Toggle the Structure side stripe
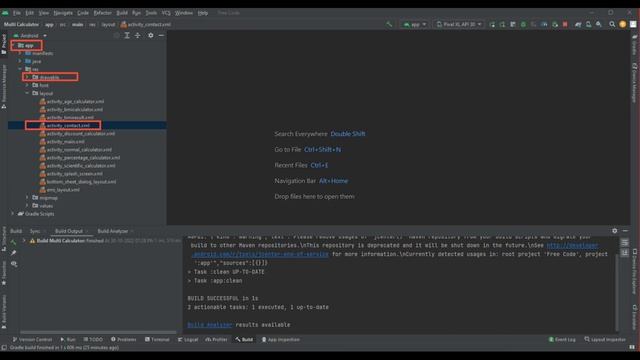Viewport: 640px width, 360px height. (x=4, y=239)
